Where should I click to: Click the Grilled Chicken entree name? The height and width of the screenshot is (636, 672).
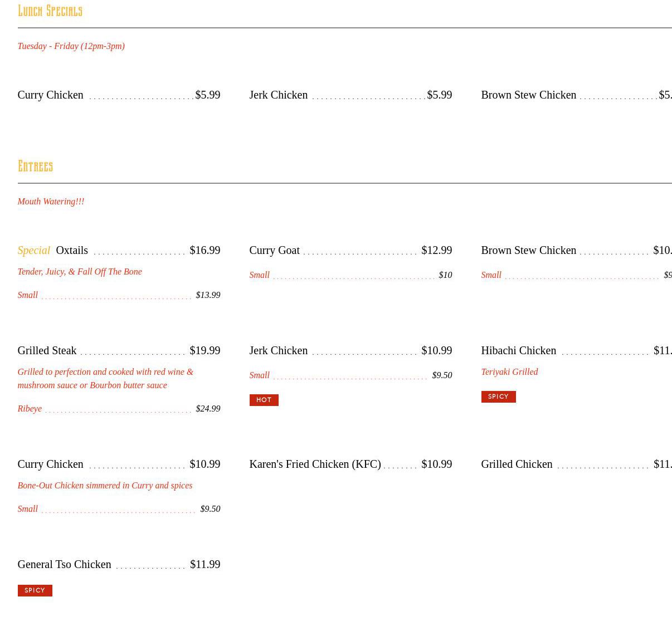click(x=517, y=464)
